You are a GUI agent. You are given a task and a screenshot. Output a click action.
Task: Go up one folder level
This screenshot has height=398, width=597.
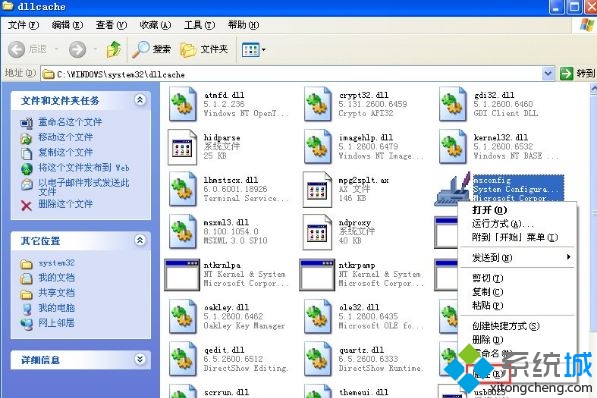tap(114, 50)
